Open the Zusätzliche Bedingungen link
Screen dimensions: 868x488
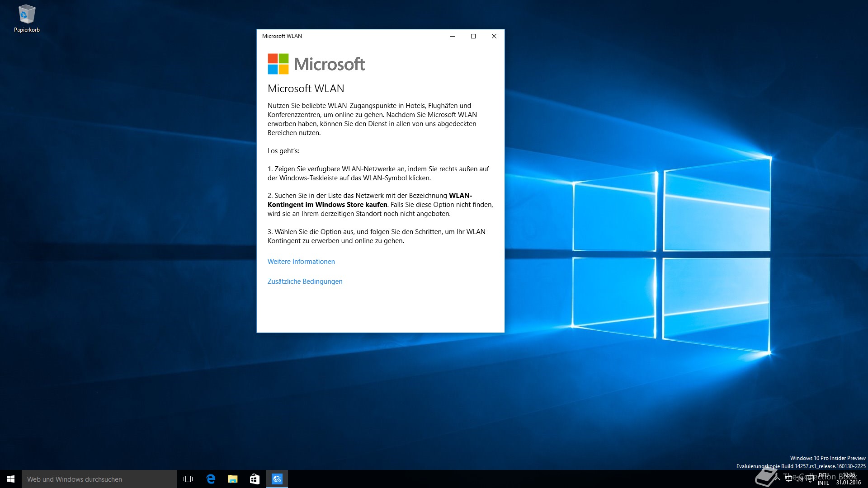[x=305, y=282]
